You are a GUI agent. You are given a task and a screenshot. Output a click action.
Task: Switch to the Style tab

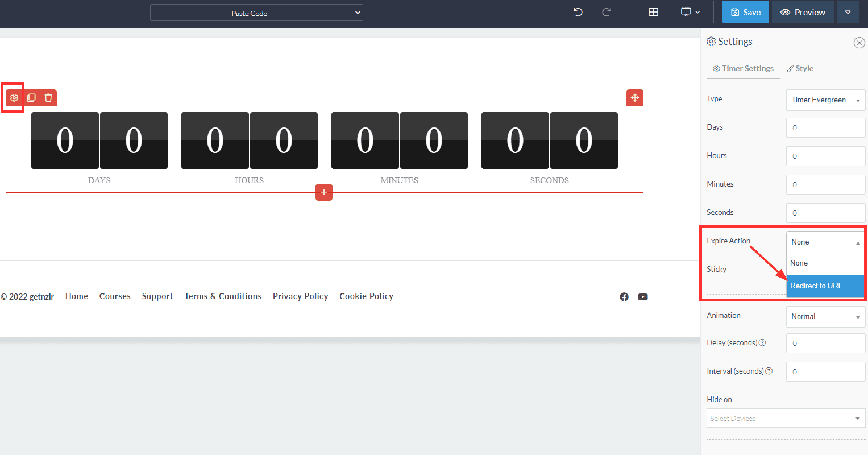coord(800,68)
